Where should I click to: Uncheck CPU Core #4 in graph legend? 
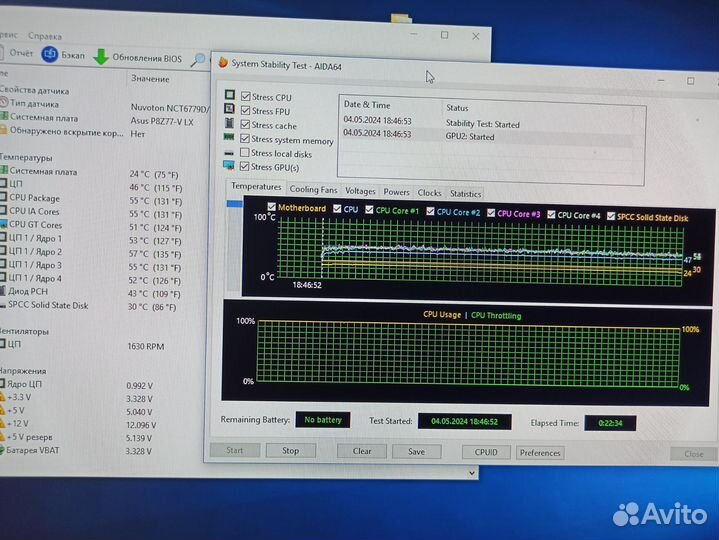click(x=551, y=214)
